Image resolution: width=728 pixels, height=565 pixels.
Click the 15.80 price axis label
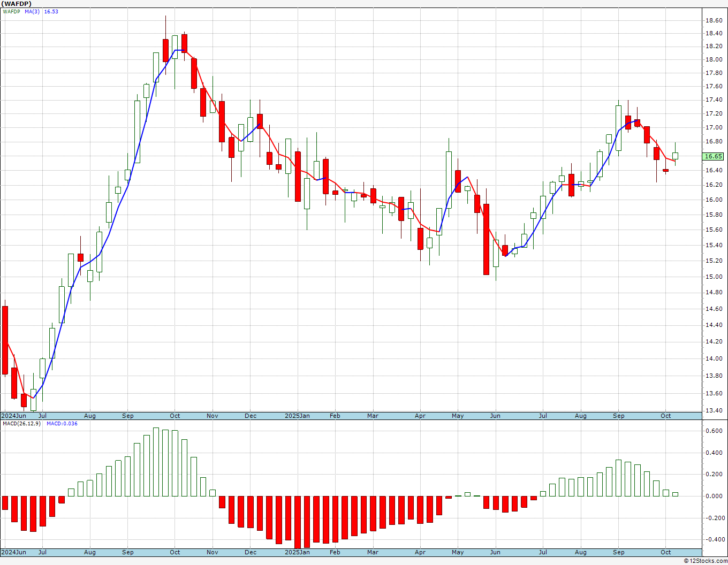(713, 215)
